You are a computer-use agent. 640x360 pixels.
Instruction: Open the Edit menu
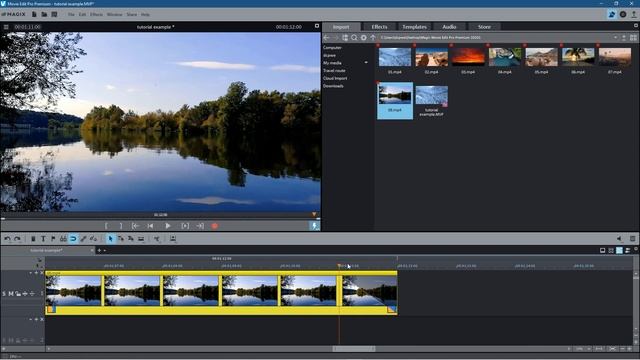click(x=82, y=15)
